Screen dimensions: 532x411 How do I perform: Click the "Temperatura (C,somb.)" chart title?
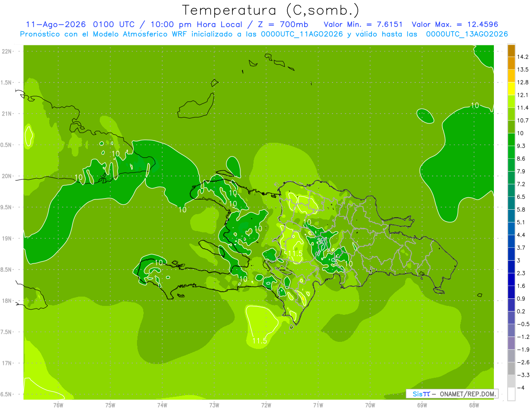(x=271, y=10)
